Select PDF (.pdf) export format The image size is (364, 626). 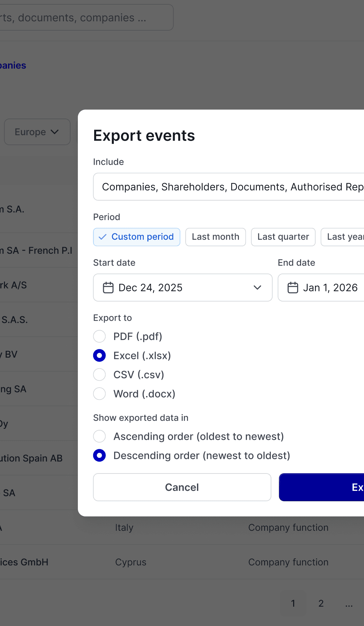(x=99, y=336)
